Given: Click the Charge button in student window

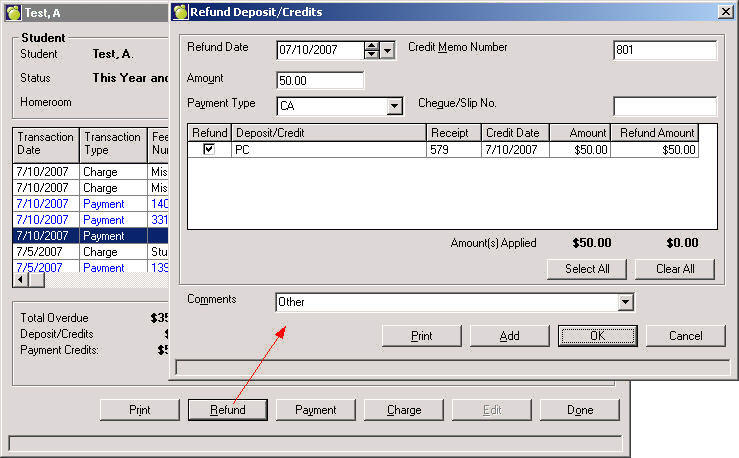Looking at the screenshot, I should [x=404, y=410].
